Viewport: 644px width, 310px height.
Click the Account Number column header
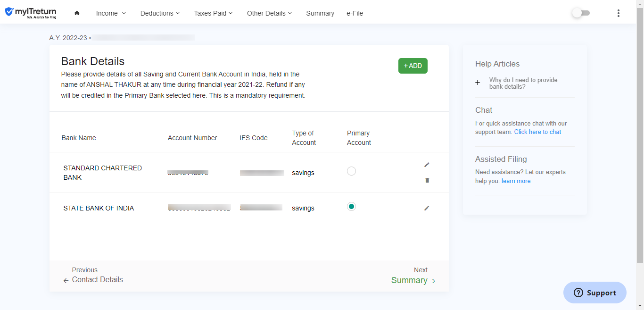point(192,138)
